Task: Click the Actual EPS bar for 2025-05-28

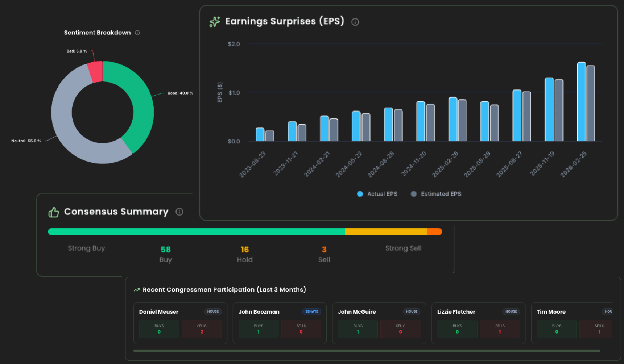Action: 485,121
